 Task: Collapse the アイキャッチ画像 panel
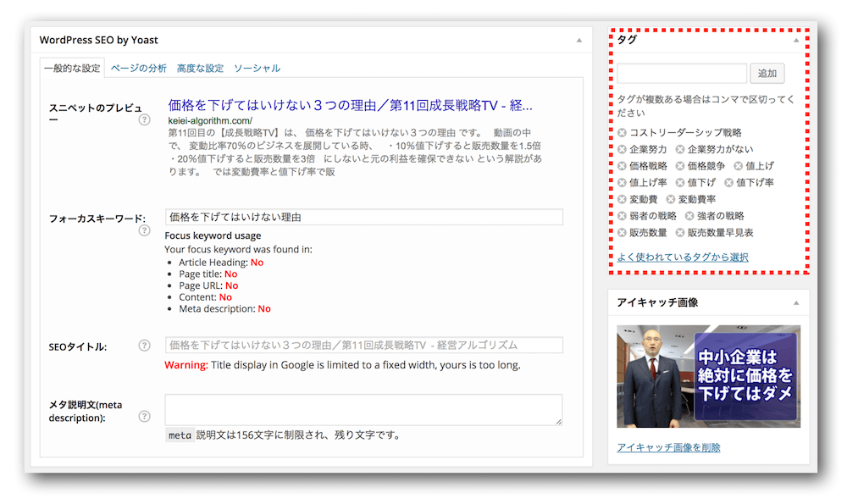796,302
